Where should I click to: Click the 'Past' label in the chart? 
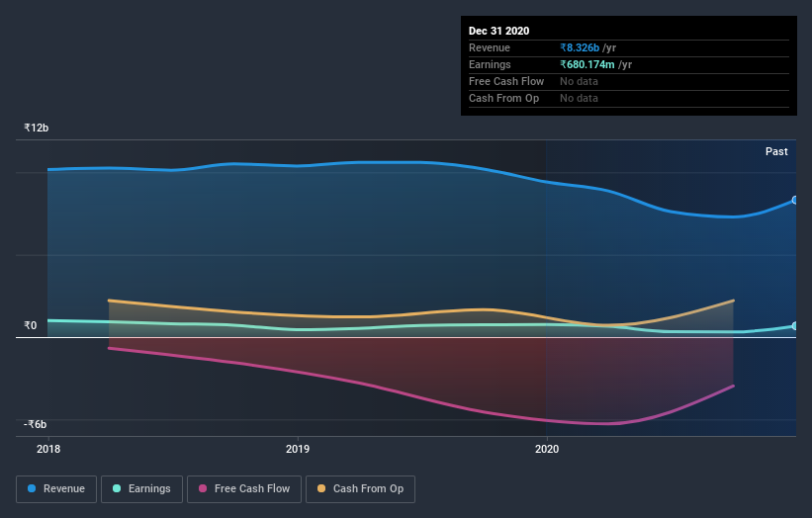(x=776, y=151)
